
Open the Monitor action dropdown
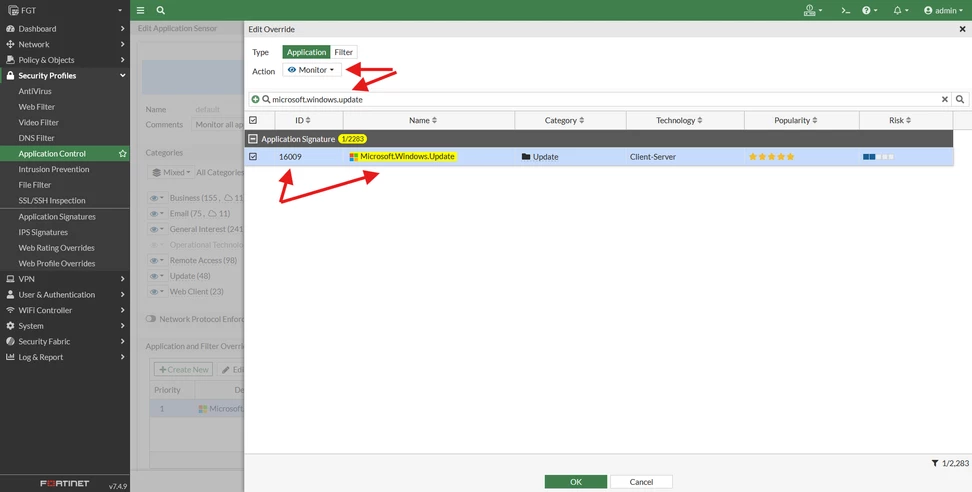coord(312,70)
